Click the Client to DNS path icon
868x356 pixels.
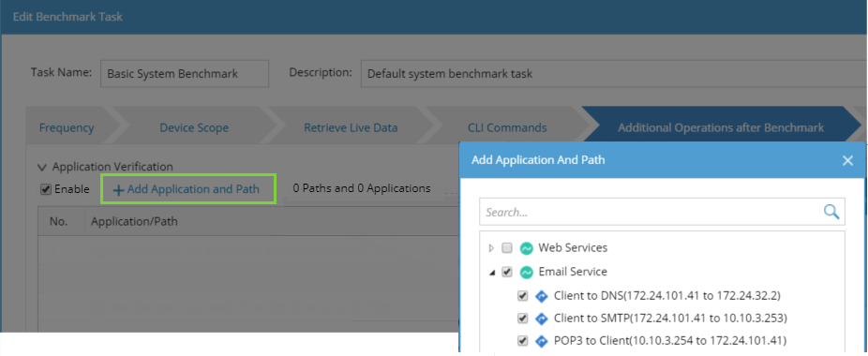coord(542,296)
